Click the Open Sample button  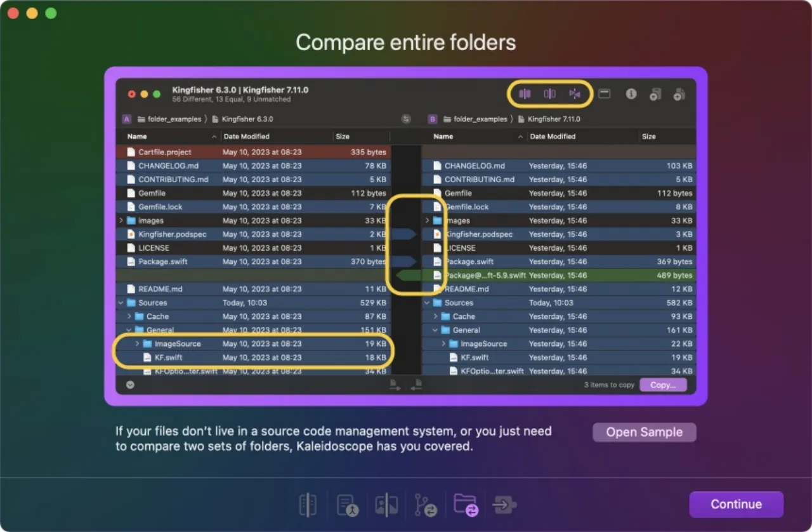(645, 432)
